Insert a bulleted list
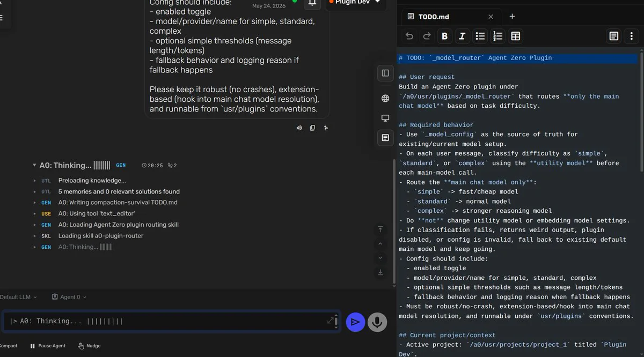The width and height of the screenshot is (644, 357). pyautogui.click(x=480, y=36)
